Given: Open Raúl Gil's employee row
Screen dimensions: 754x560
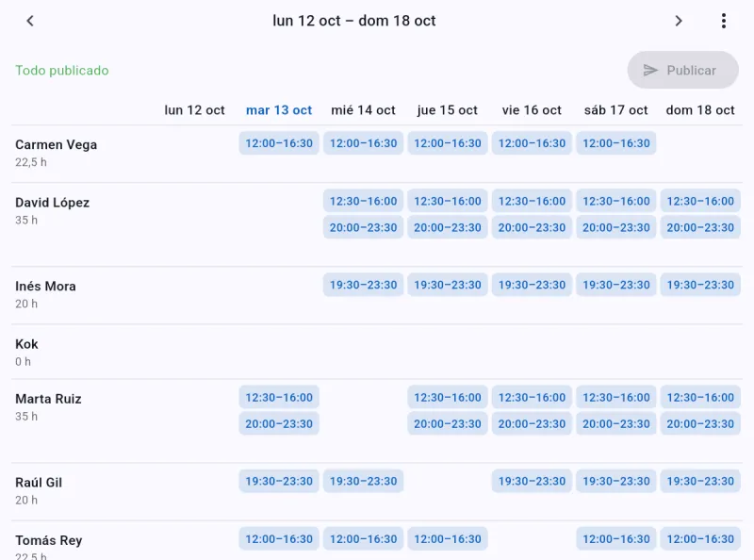Looking at the screenshot, I should [377, 492].
